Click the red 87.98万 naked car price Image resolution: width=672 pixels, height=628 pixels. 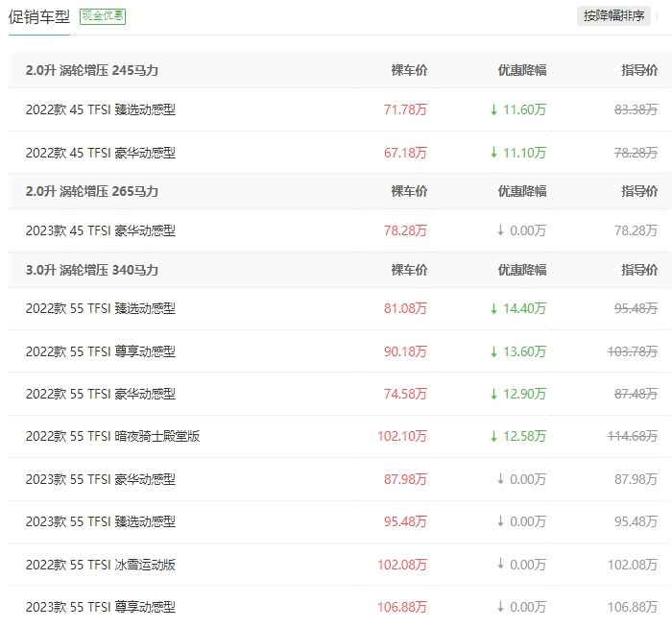tap(405, 479)
